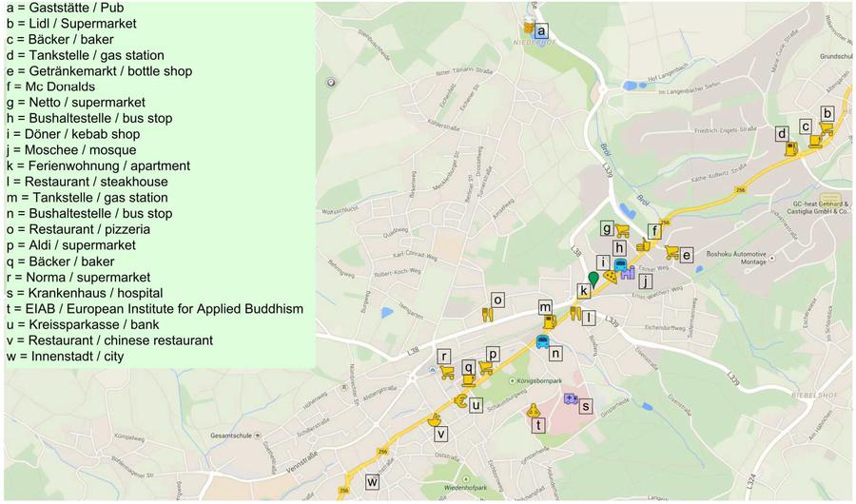Select the blue bus icon beside marker n
Screen dimensions: 856x504
coord(542,341)
